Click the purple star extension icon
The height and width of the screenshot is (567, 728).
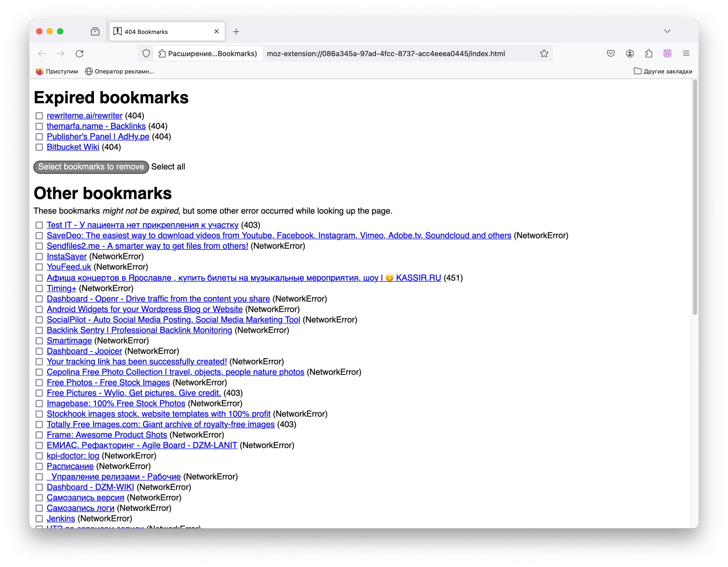click(x=667, y=54)
